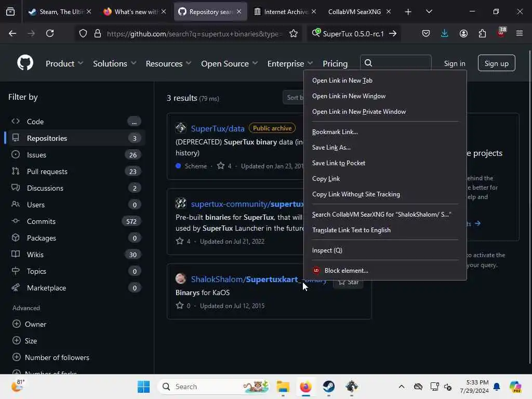Open File Explorer from the taskbar

[x=283, y=387]
